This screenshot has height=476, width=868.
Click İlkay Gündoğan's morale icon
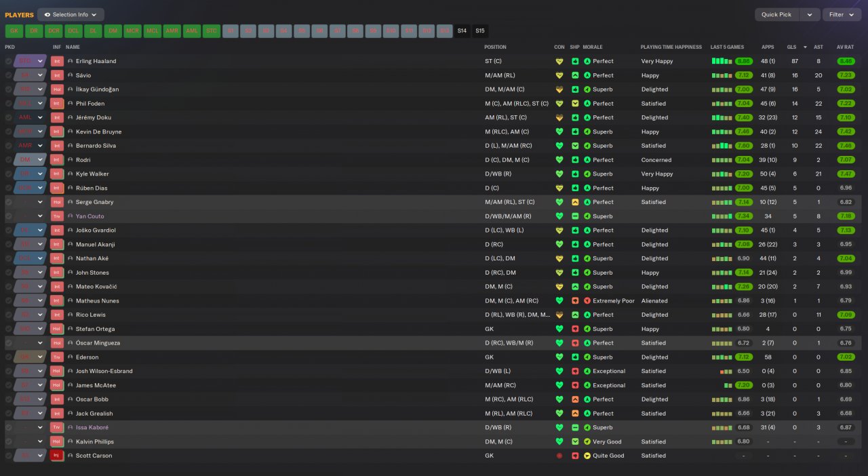[x=587, y=90]
